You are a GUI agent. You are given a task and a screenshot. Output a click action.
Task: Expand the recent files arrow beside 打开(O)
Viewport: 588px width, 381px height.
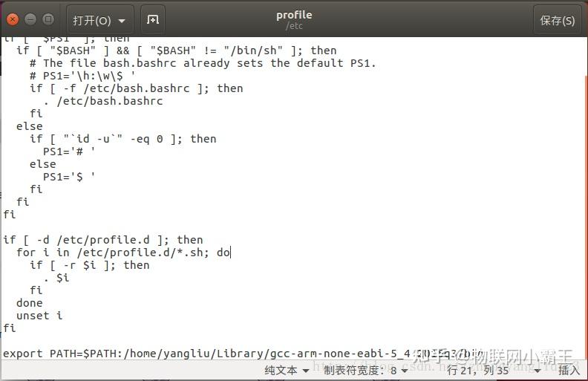pyautogui.click(x=122, y=21)
